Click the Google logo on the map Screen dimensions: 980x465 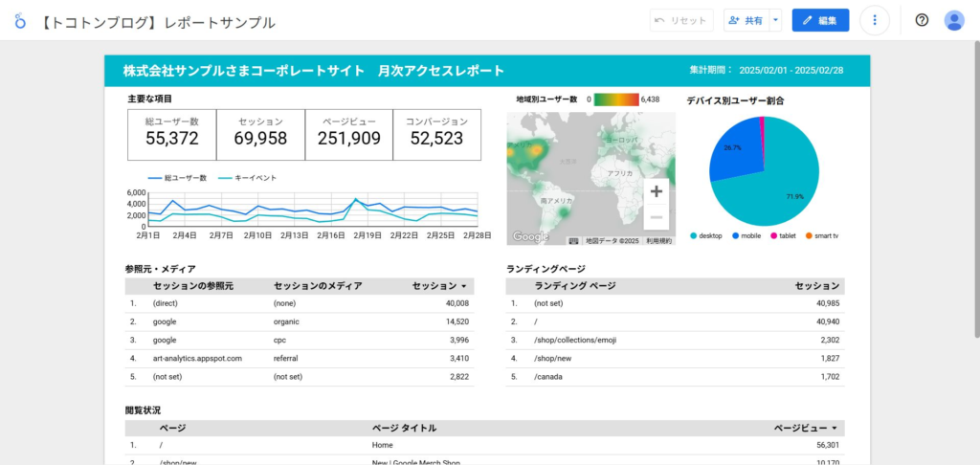pyautogui.click(x=530, y=237)
